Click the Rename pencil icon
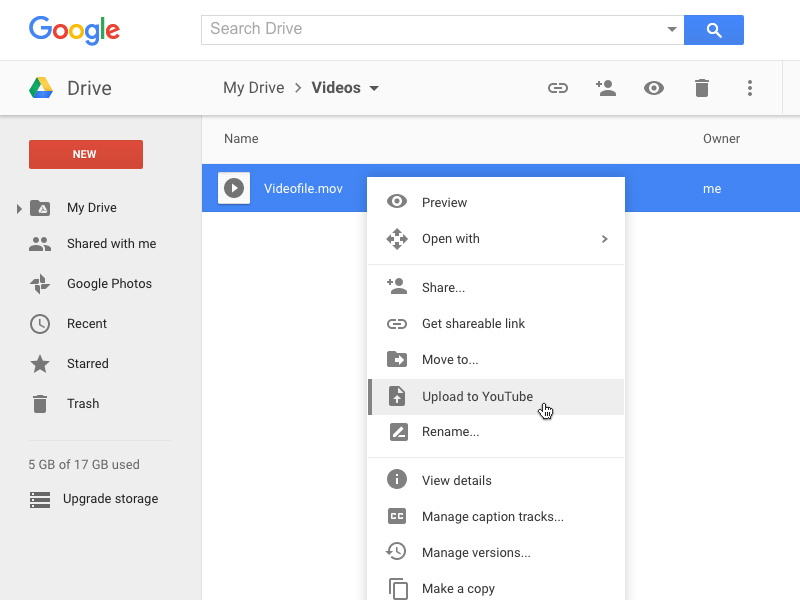 (x=398, y=432)
